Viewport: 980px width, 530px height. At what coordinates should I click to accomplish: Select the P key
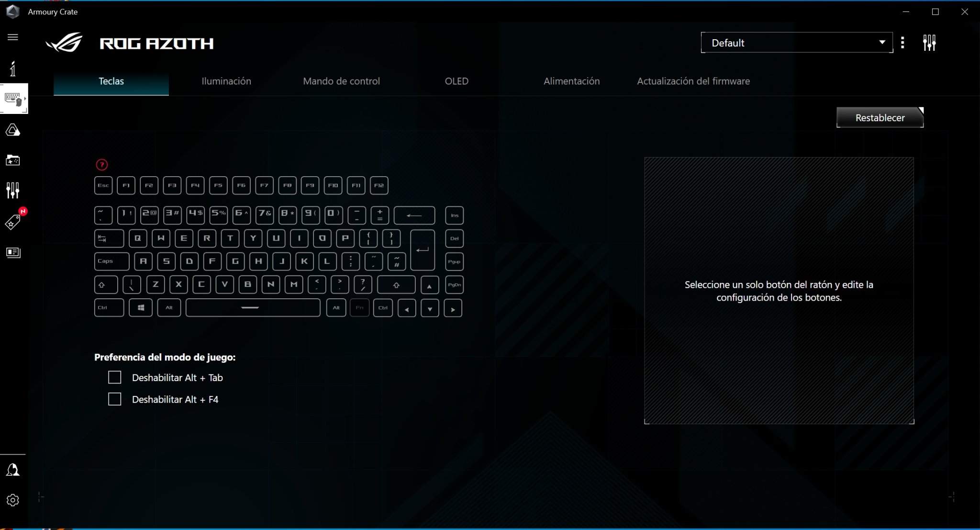point(345,238)
